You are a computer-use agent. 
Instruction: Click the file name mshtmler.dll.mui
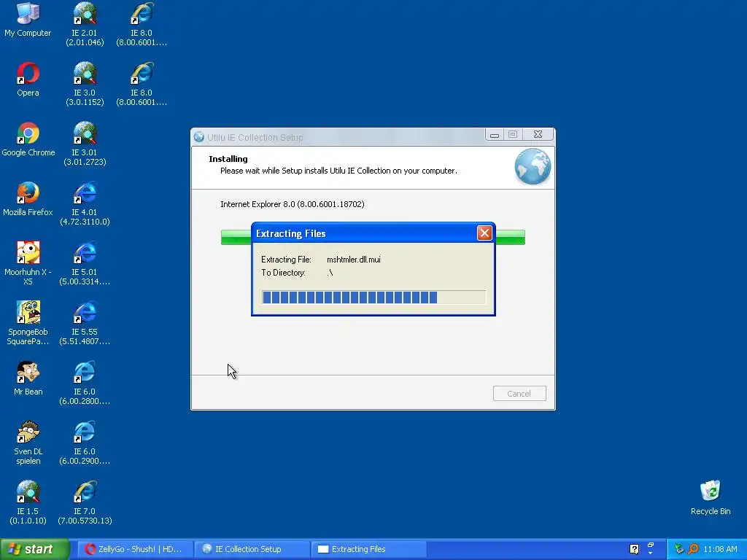pyautogui.click(x=354, y=260)
